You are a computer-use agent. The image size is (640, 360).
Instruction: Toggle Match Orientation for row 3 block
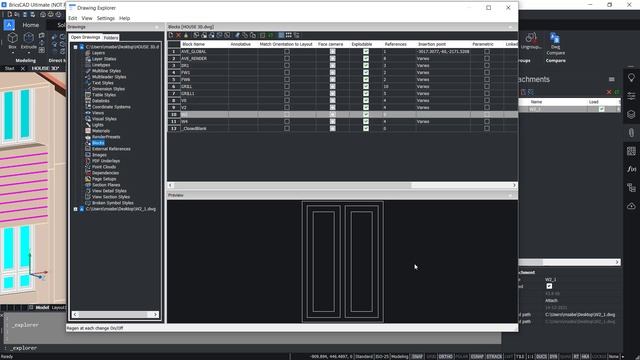click(287, 65)
